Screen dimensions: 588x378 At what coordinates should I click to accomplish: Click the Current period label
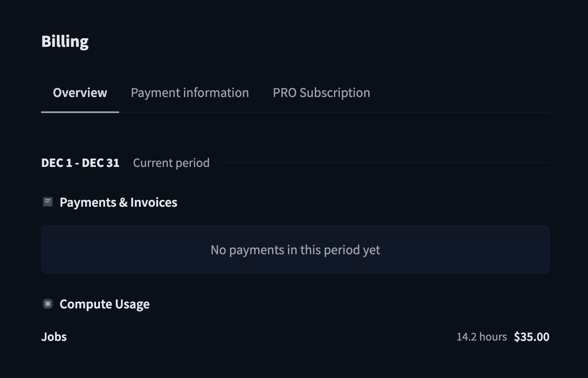171,163
